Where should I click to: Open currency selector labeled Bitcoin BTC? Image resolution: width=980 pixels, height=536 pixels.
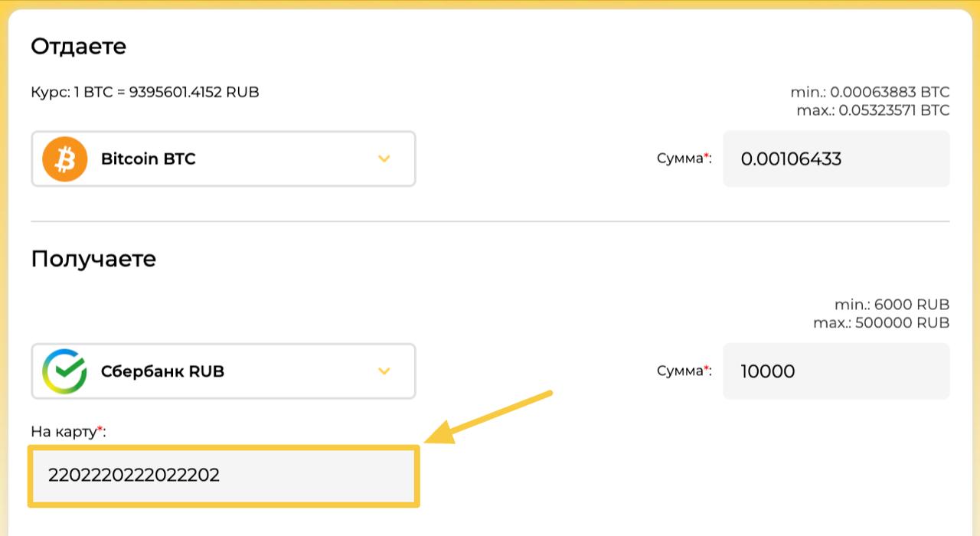(224, 159)
